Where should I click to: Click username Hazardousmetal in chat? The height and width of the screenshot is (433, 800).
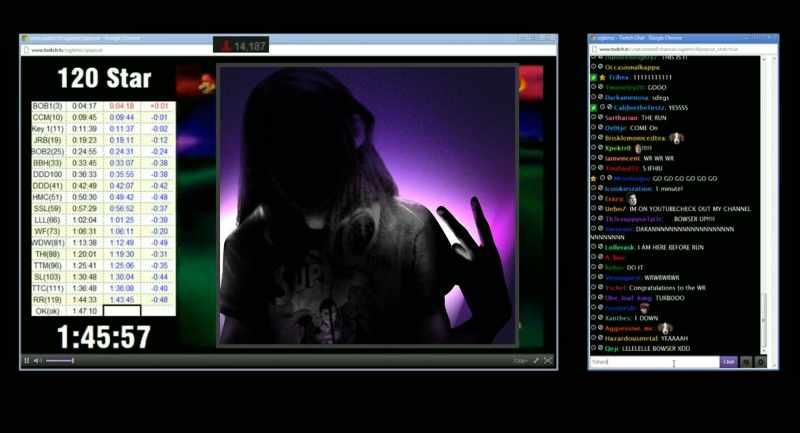631,338
